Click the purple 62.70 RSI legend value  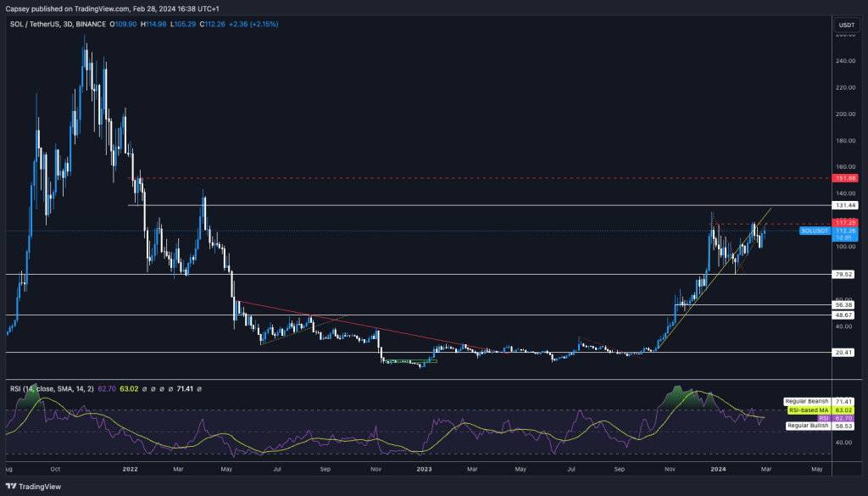click(x=107, y=389)
